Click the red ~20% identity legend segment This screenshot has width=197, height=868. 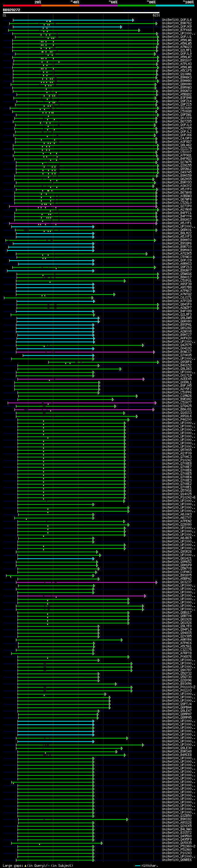click(22, 6)
